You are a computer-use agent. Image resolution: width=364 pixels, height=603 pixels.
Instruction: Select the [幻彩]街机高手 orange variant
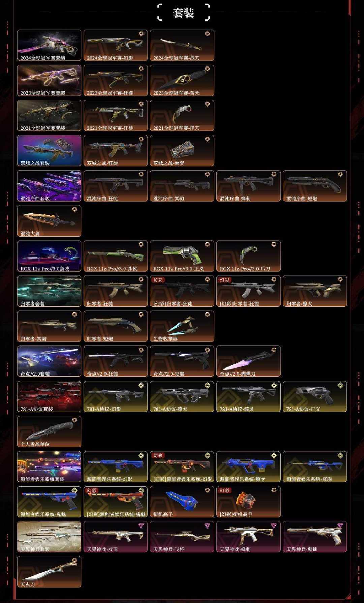click(248, 502)
